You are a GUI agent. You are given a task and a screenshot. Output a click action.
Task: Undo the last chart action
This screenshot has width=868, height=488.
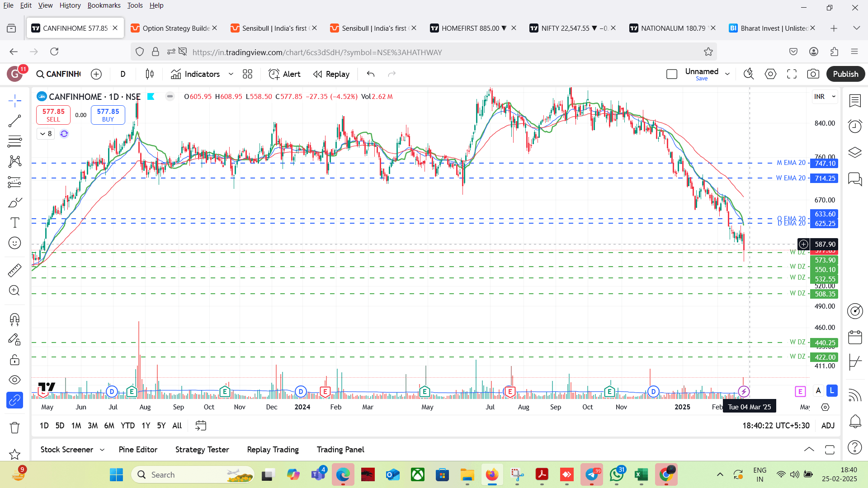(371, 74)
